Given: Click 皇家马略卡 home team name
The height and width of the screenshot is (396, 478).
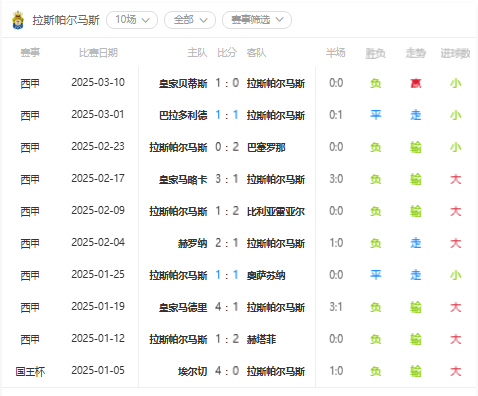Looking at the screenshot, I should pyautogui.click(x=183, y=179).
